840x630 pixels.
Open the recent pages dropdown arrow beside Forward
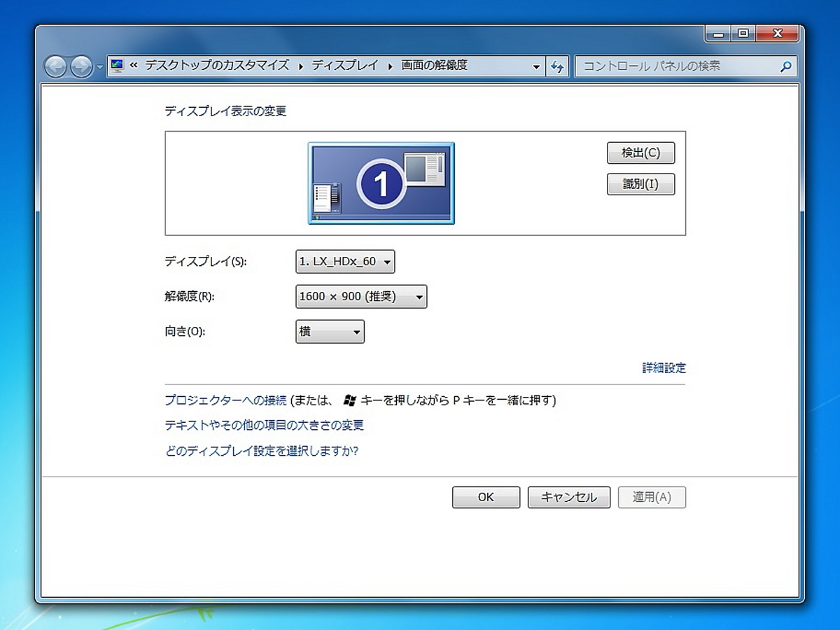(99, 67)
